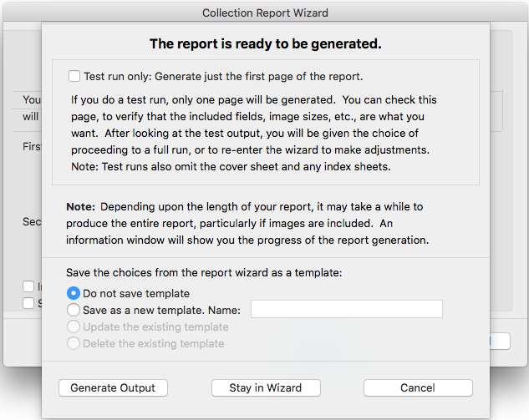This screenshot has height=420, width=529.
Task: Choose Save as a new template
Action: coord(74,310)
